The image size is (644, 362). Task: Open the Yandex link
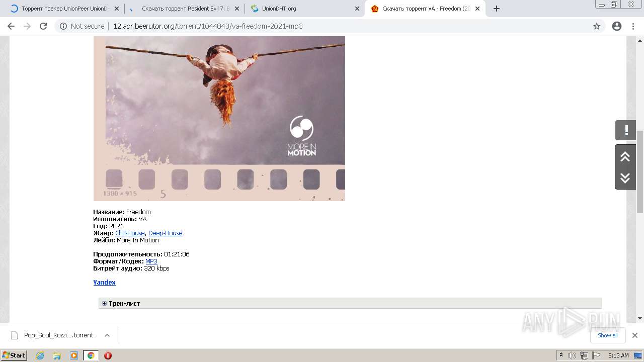(x=104, y=283)
